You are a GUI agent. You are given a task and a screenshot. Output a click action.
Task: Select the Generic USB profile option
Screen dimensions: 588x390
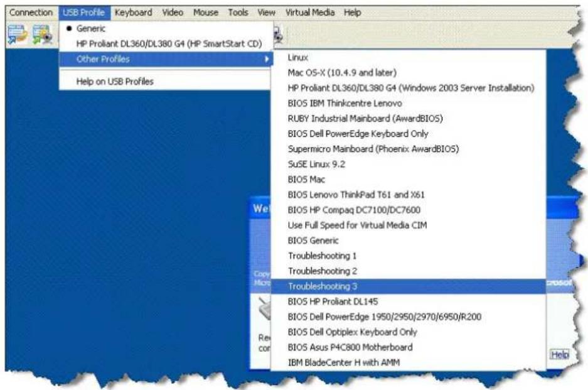(166, 28)
